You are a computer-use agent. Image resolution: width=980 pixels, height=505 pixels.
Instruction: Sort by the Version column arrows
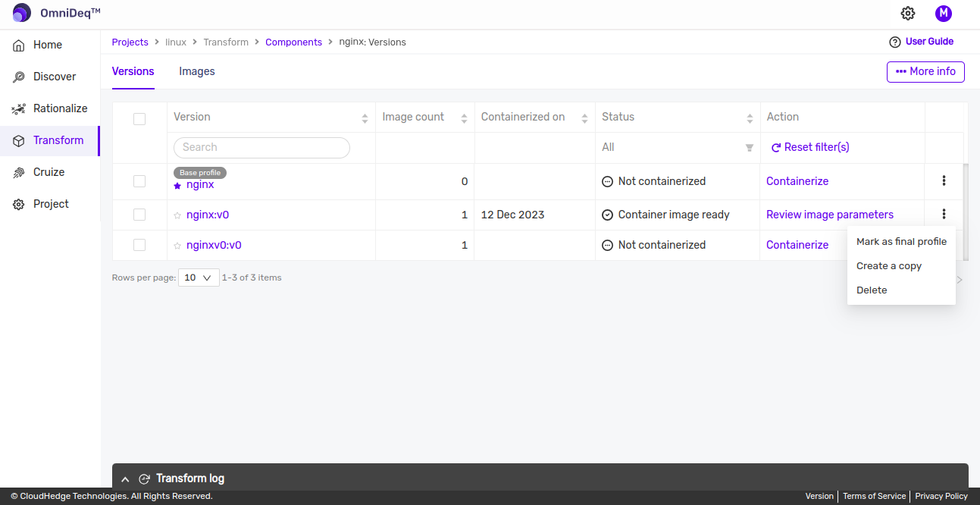coord(365,118)
